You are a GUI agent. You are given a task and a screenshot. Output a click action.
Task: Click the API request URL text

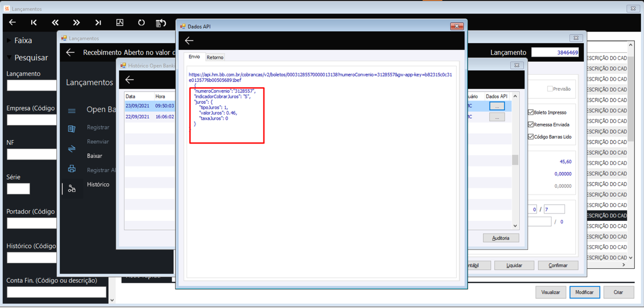(320, 77)
